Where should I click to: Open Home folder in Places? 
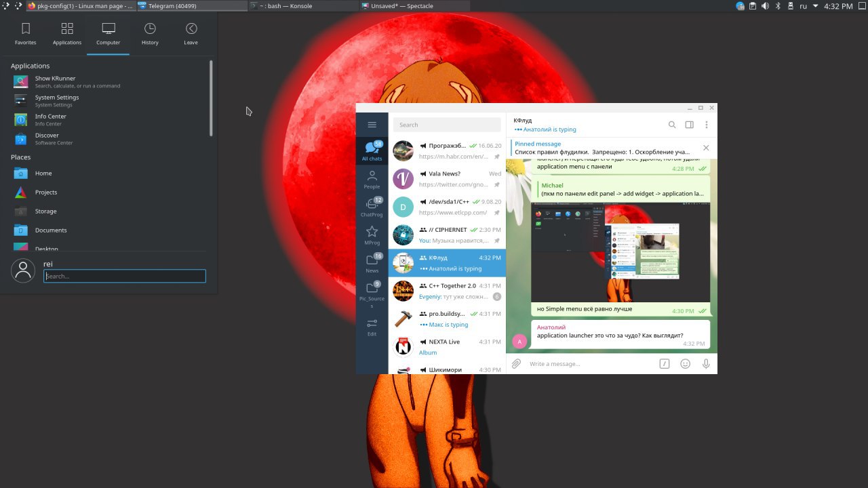point(108,173)
